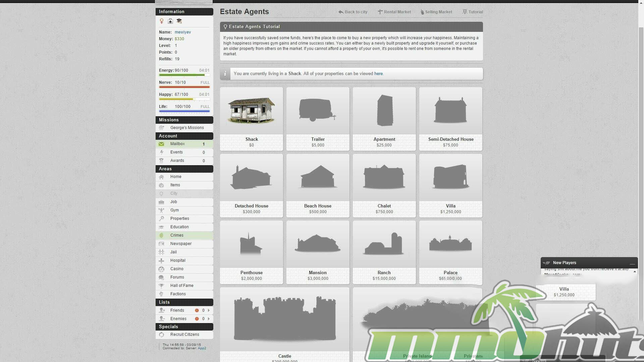
Task: Click the Hall of Fame trophy icon
Action: coord(161,286)
